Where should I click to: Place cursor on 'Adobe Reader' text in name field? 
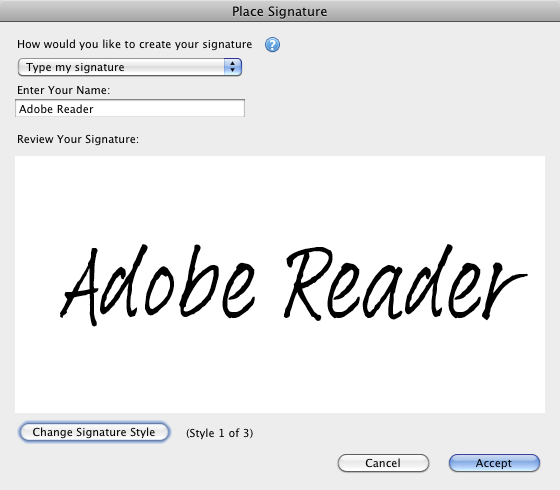click(x=56, y=109)
